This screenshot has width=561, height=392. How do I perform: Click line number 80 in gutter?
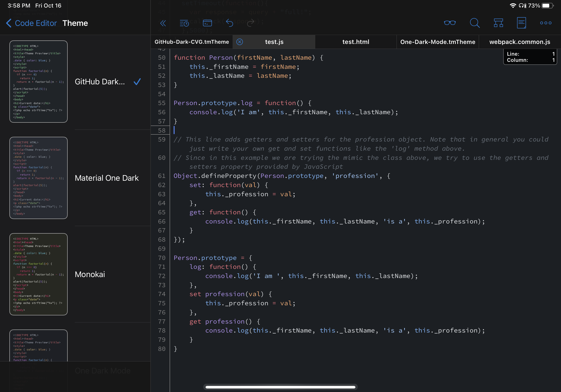[x=161, y=349]
